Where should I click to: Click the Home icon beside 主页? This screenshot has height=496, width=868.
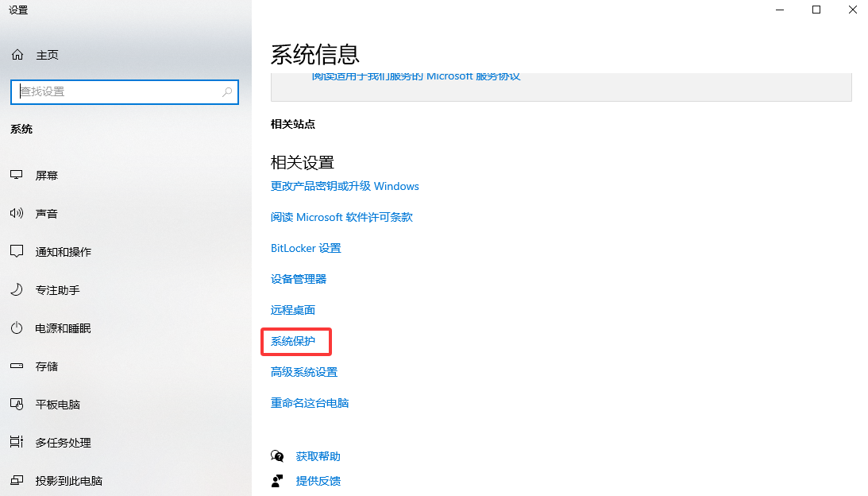coord(17,54)
